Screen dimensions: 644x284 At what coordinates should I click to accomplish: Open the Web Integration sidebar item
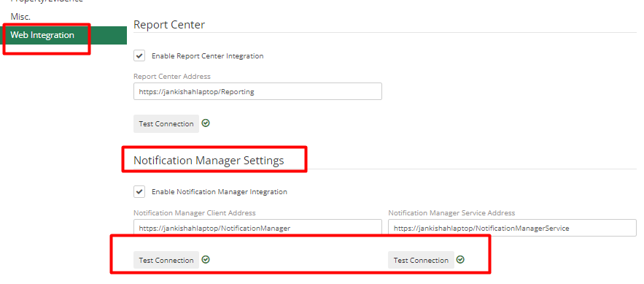point(63,35)
